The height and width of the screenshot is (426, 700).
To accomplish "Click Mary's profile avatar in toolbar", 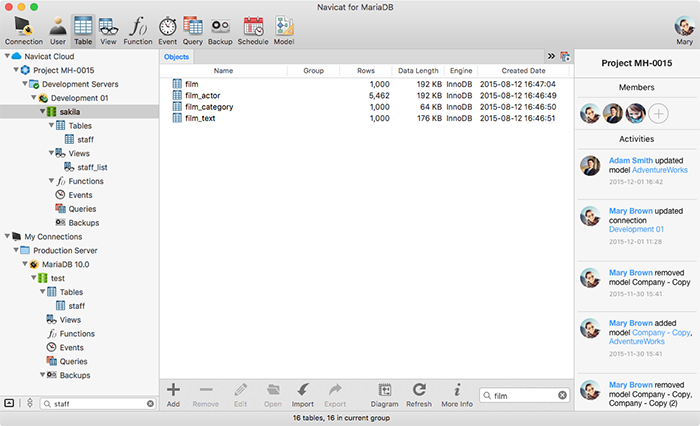I will point(684,26).
